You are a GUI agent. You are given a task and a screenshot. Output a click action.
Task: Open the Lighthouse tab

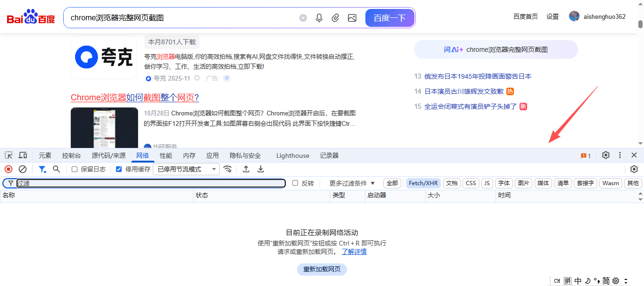293,155
